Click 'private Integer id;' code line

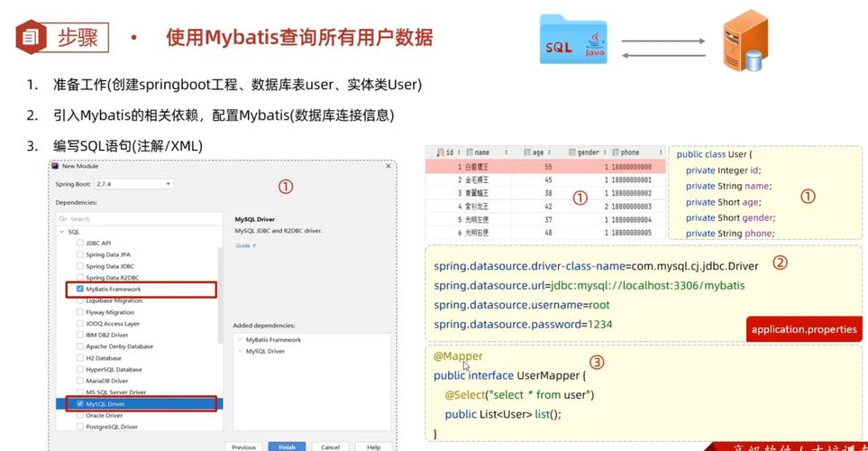tap(723, 170)
